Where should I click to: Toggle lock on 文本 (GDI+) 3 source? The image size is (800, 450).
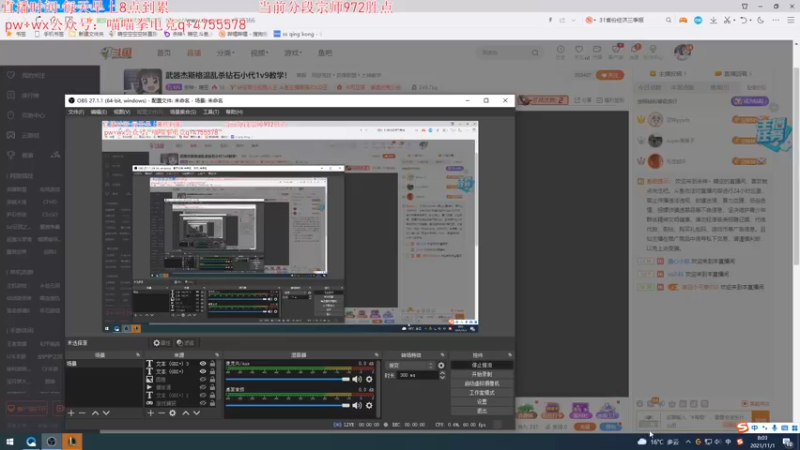212,364
